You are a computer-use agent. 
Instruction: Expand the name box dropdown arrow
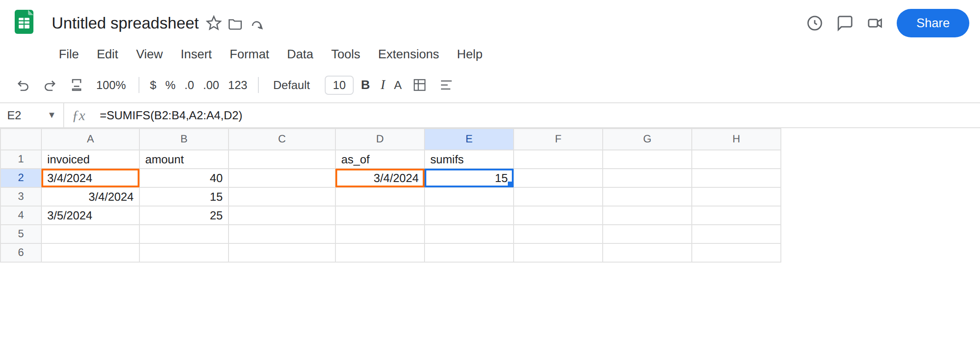52,115
